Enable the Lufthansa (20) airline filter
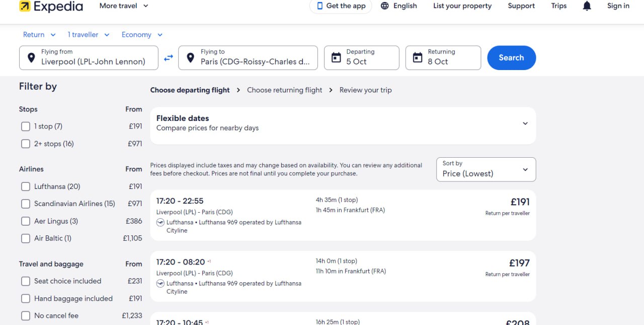The image size is (644, 325). point(26,186)
